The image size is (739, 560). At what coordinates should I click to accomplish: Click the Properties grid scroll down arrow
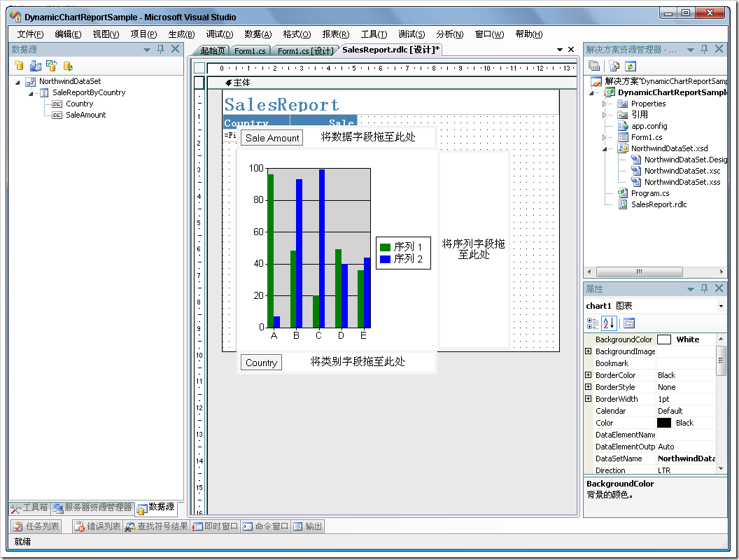coord(721,468)
